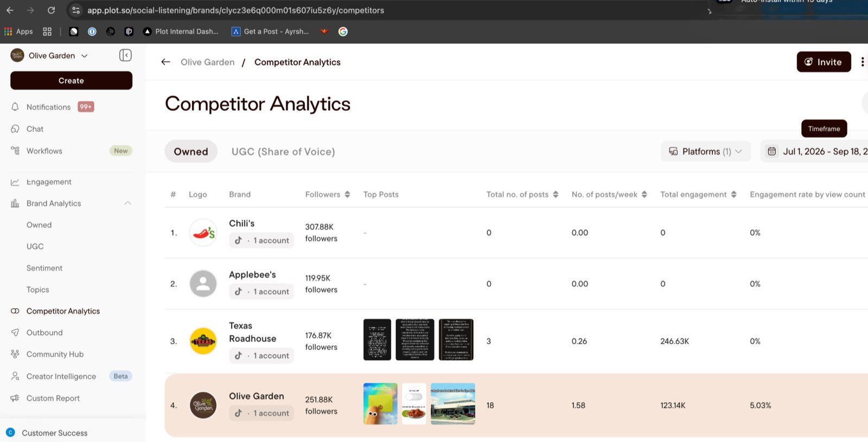The width and height of the screenshot is (868, 442).
Task: Expand the Platforms (1) filter dropdown
Action: pos(705,151)
